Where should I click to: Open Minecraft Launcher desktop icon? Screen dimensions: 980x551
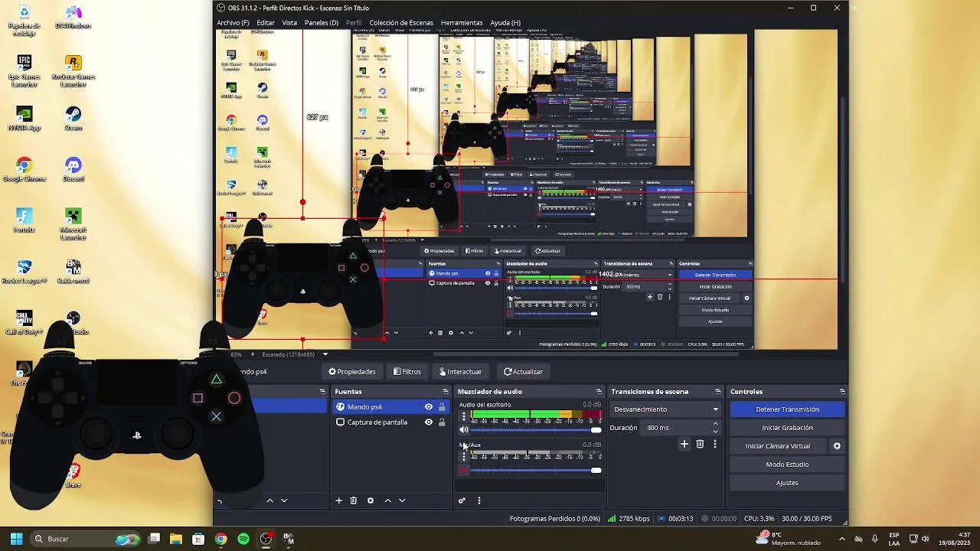click(73, 223)
